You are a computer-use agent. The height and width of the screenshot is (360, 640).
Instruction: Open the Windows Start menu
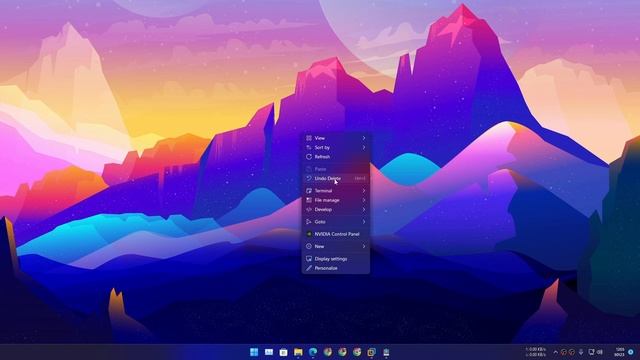coord(254,352)
